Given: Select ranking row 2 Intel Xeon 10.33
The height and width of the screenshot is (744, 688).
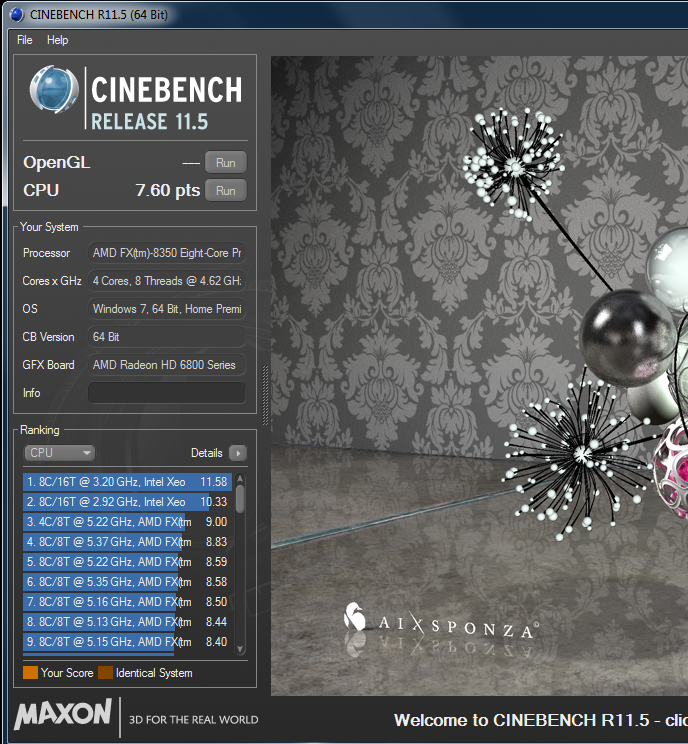Looking at the screenshot, I should click(x=127, y=502).
